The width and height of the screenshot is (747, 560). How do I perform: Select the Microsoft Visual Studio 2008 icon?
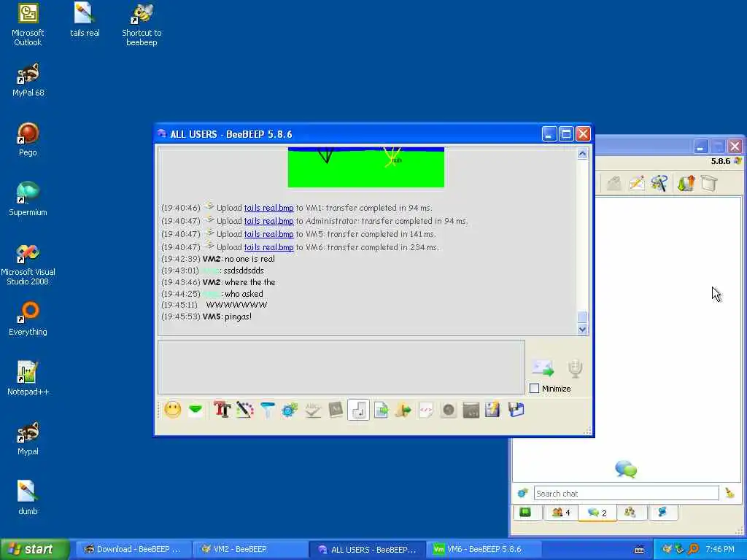pos(28,265)
